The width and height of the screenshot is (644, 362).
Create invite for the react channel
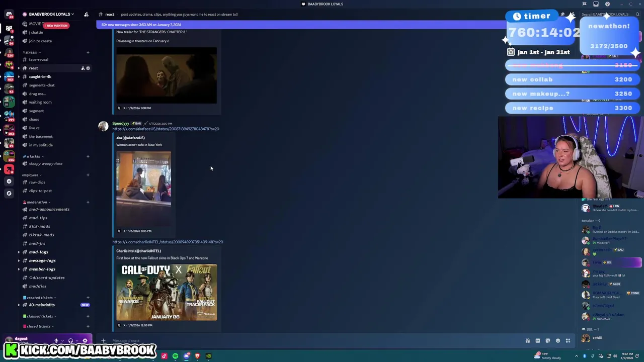83,68
